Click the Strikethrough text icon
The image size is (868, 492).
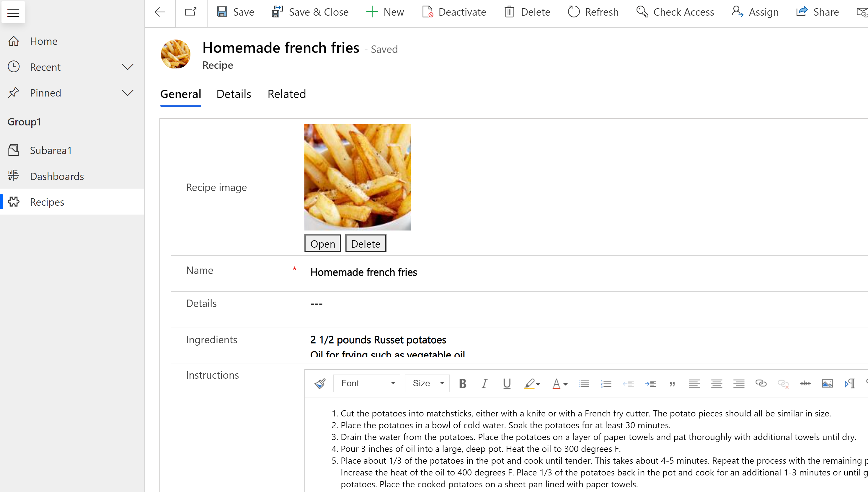(x=805, y=383)
